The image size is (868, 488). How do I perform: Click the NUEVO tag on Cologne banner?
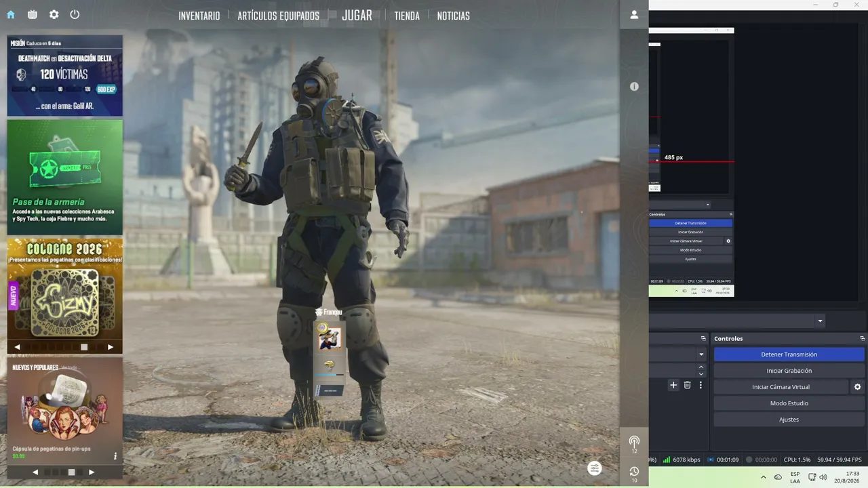[x=12, y=296]
